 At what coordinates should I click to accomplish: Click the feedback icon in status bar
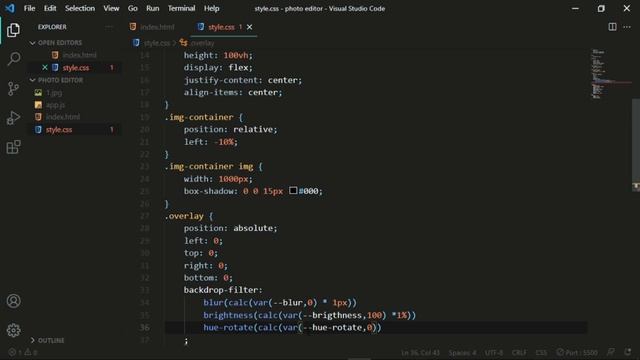tap(611, 352)
